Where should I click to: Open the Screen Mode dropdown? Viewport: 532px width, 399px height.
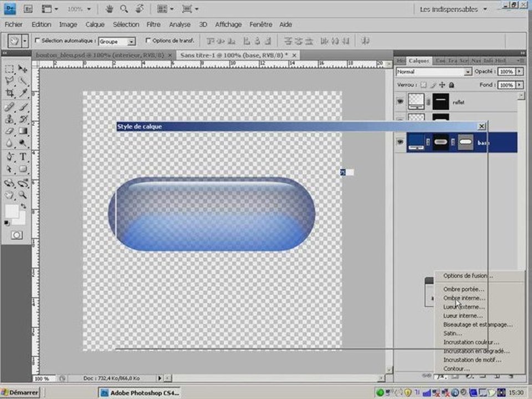click(x=190, y=9)
